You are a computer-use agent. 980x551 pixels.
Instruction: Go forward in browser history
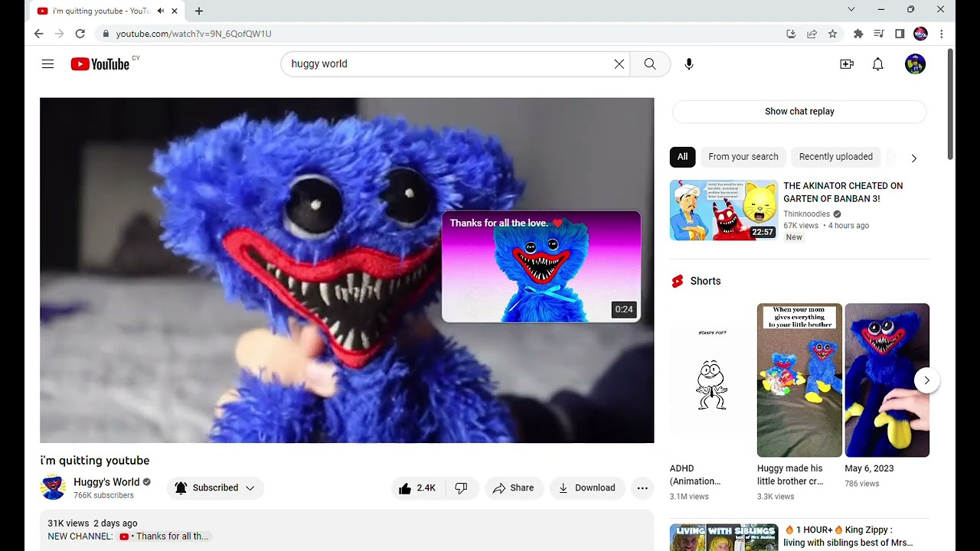click(60, 34)
